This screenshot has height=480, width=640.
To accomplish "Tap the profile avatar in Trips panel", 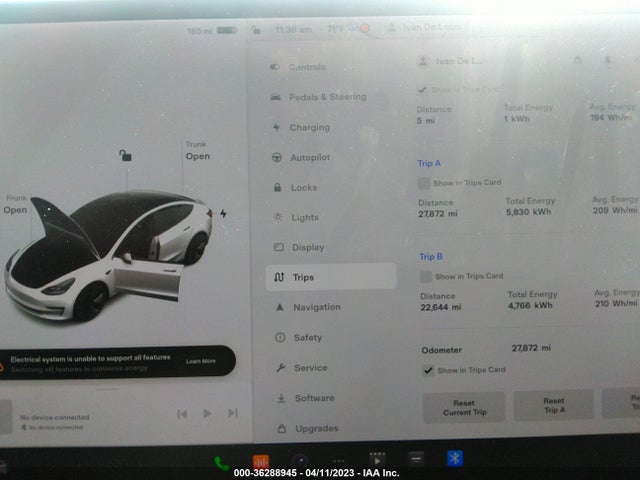I will (x=423, y=61).
